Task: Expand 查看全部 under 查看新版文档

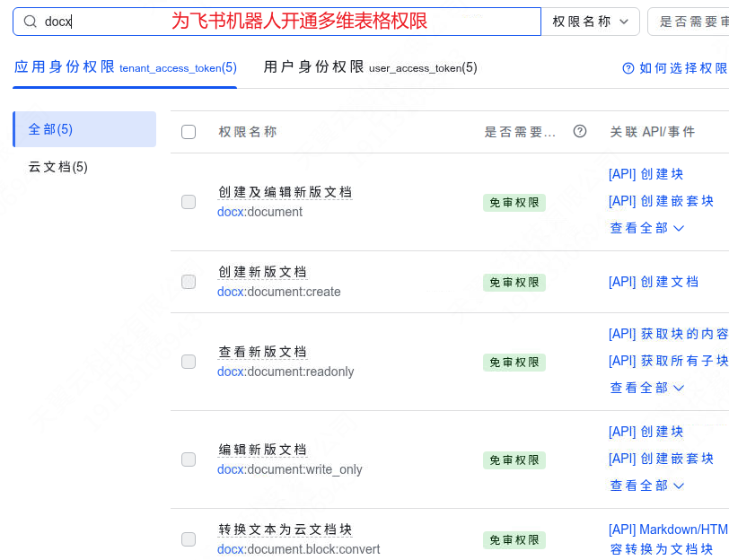Action: click(646, 388)
